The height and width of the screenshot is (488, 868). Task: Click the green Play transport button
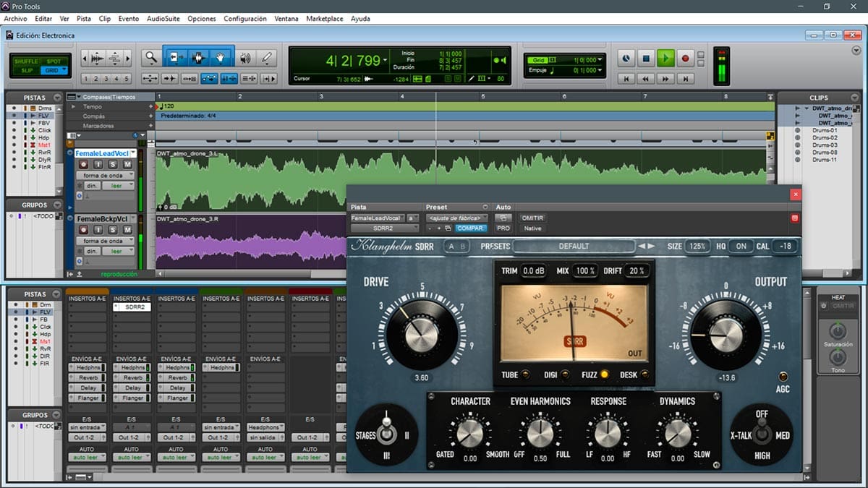665,58
